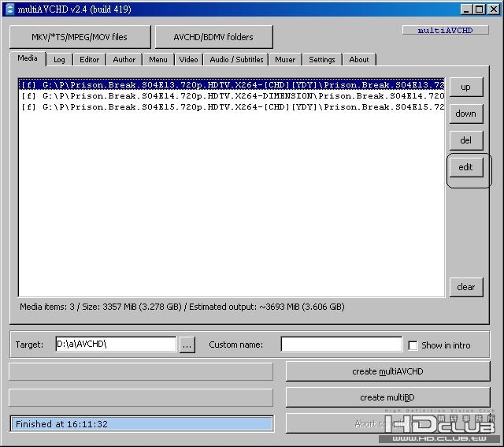Screen dimensions: 504x447
Task: Open the Author tab
Action: point(124,60)
